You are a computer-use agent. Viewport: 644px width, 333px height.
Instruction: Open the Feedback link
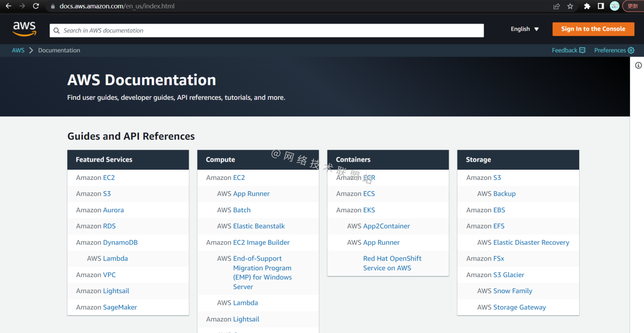(569, 50)
